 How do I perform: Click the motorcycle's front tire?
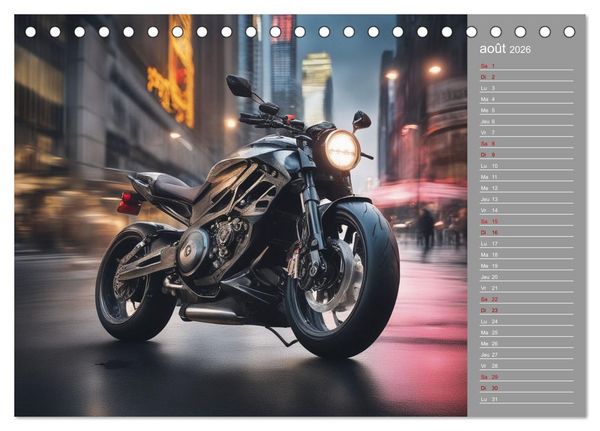coord(342,279)
